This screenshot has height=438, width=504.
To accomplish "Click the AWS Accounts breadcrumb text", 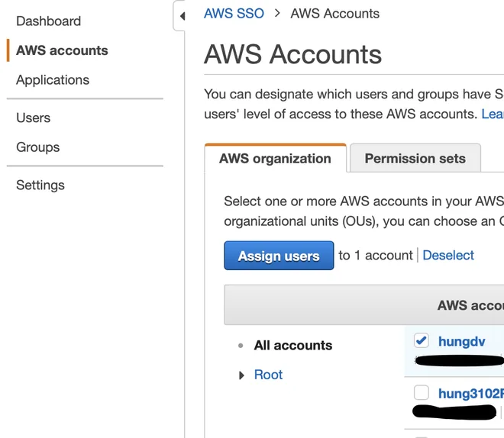I will (x=334, y=14).
